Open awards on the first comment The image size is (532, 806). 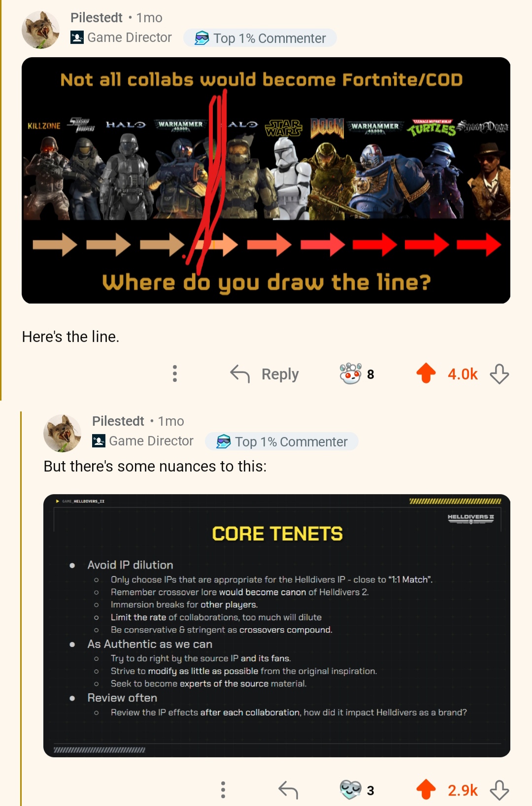click(357, 374)
